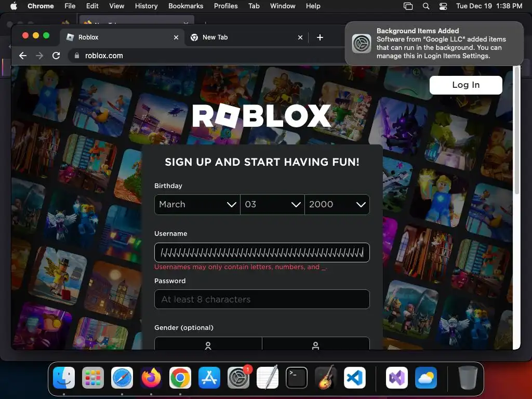Close the Roblox tab

[176, 37]
